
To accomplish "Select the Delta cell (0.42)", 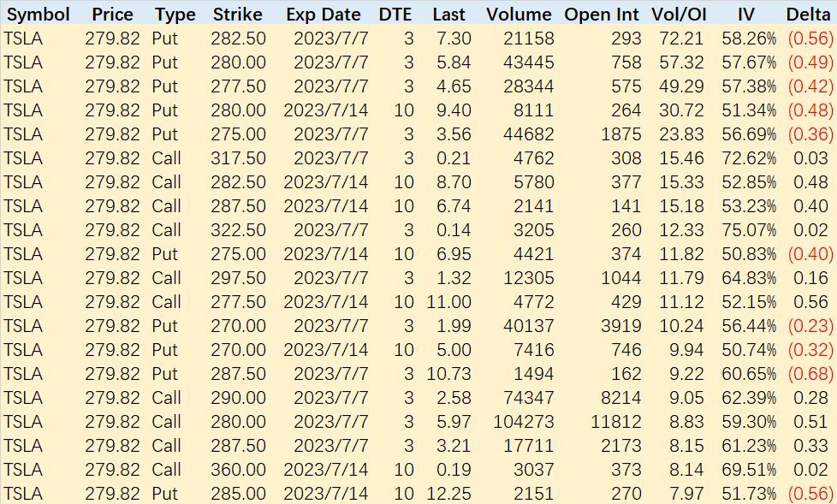I will (x=810, y=86).
